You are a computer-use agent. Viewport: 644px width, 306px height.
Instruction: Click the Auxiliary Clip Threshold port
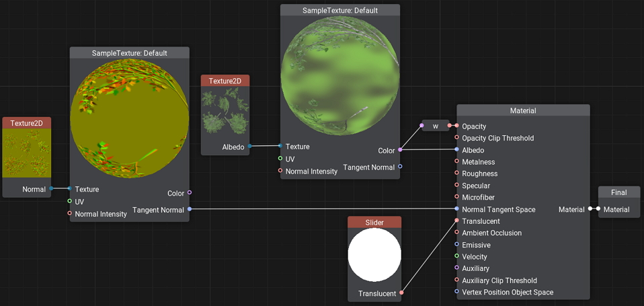tap(457, 280)
